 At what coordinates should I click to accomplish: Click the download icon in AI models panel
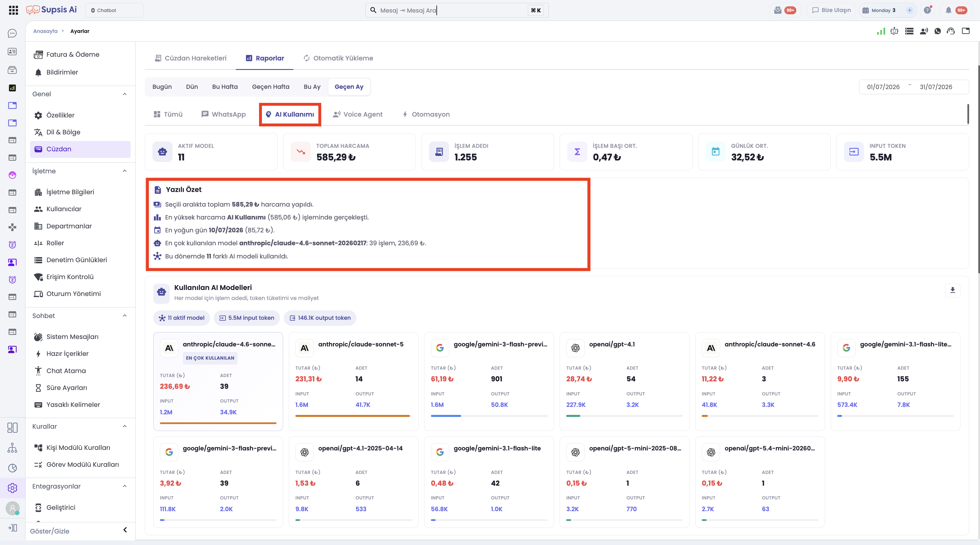click(x=952, y=291)
